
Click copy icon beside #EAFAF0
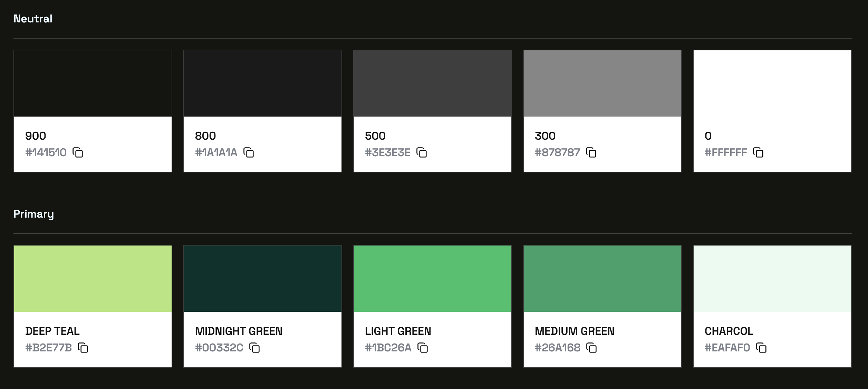(x=761, y=348)
